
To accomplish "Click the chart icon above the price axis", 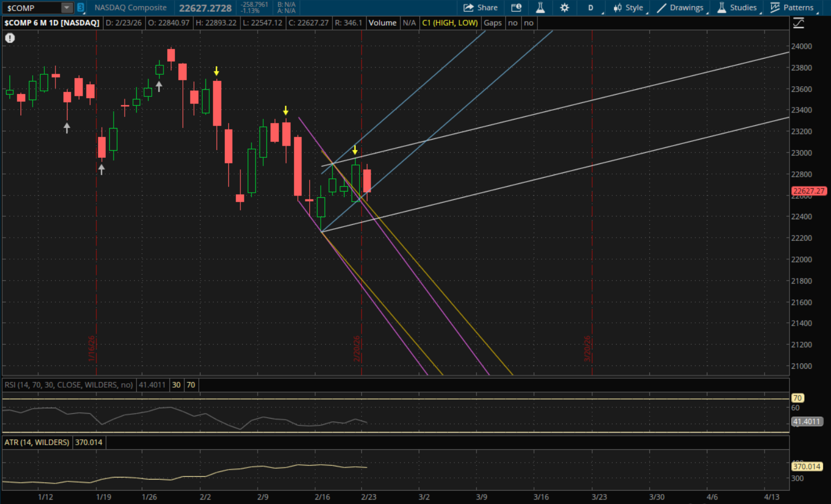I will (798, 23).
